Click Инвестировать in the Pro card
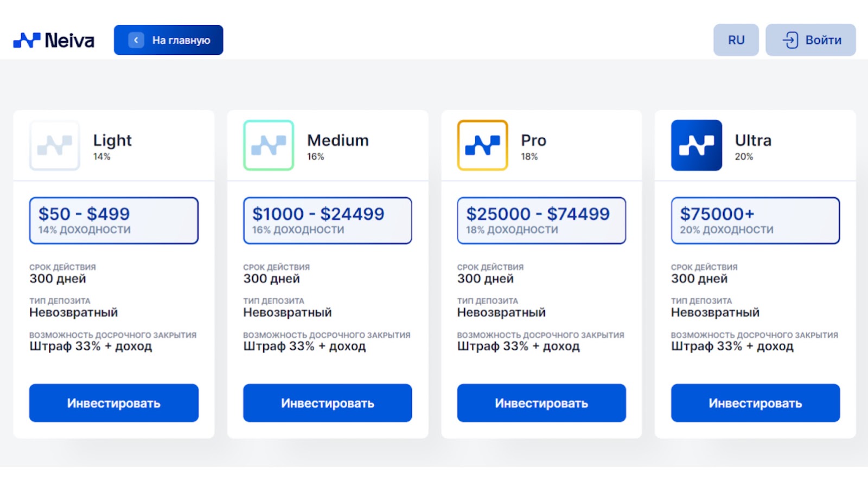 [x=541, y=403]
